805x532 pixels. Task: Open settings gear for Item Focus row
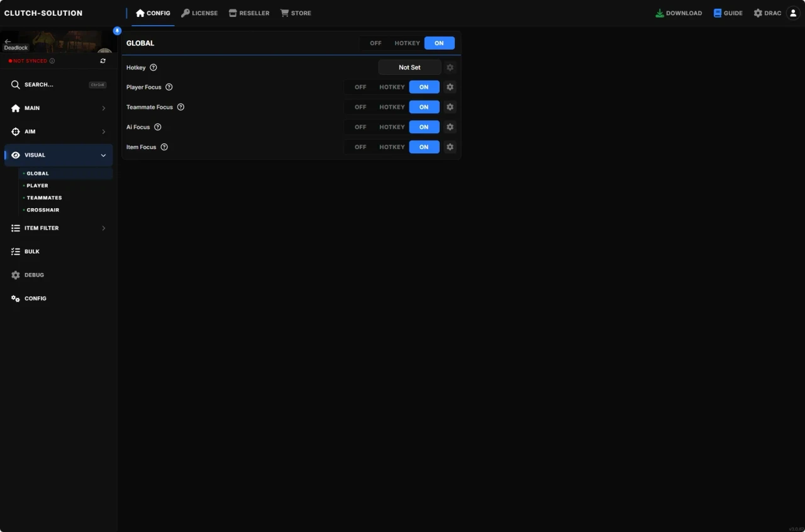(x=450, y=147)
